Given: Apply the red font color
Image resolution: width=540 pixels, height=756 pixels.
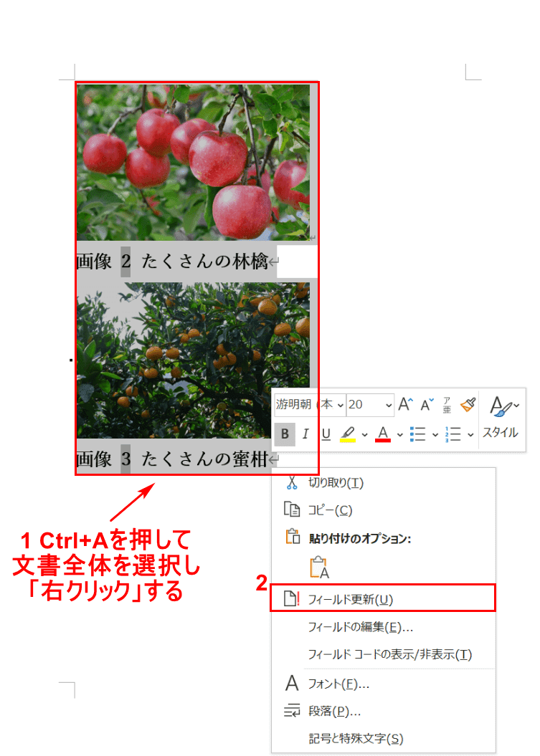Looking at the screenshot, I should click(383, 434).
